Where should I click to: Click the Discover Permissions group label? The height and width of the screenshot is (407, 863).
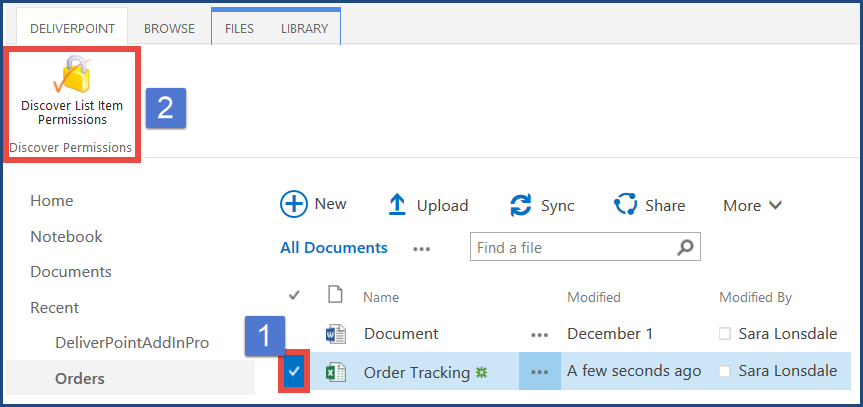click(x=70, y=148)
